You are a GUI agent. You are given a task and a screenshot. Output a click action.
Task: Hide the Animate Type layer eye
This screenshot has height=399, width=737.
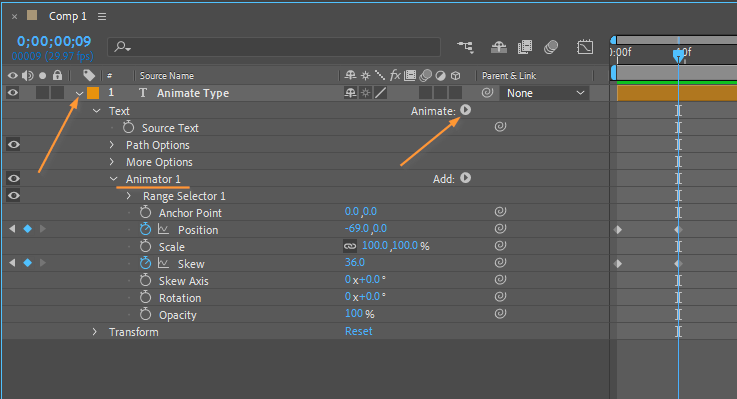tap(13, 93)
